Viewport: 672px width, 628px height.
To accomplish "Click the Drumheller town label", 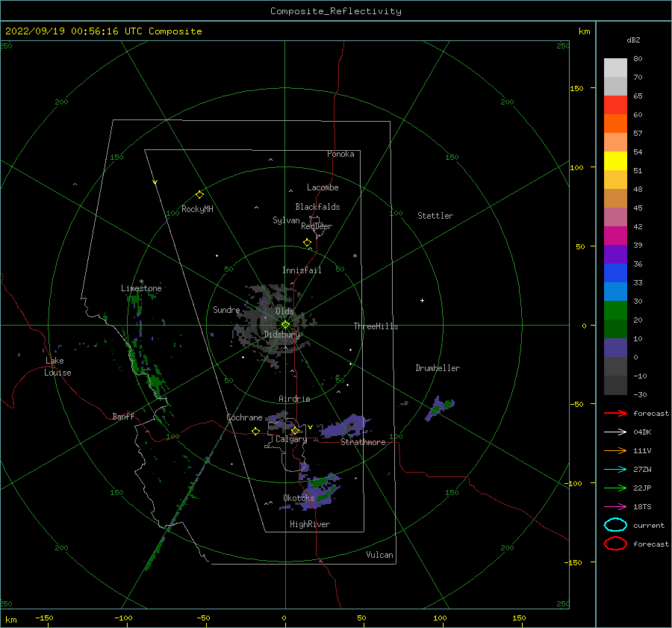I will coord(438,368).
